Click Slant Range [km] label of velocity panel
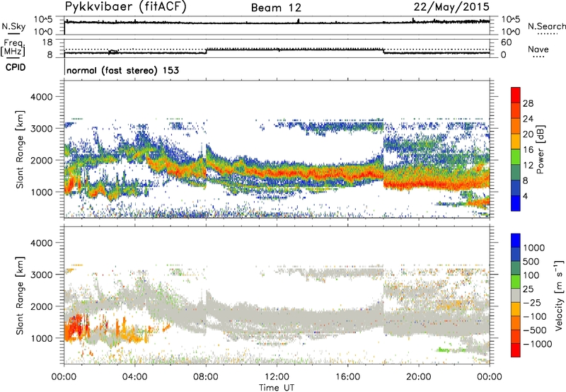The width and height of the screenshot is (566, 392). (x=20, y=296)
